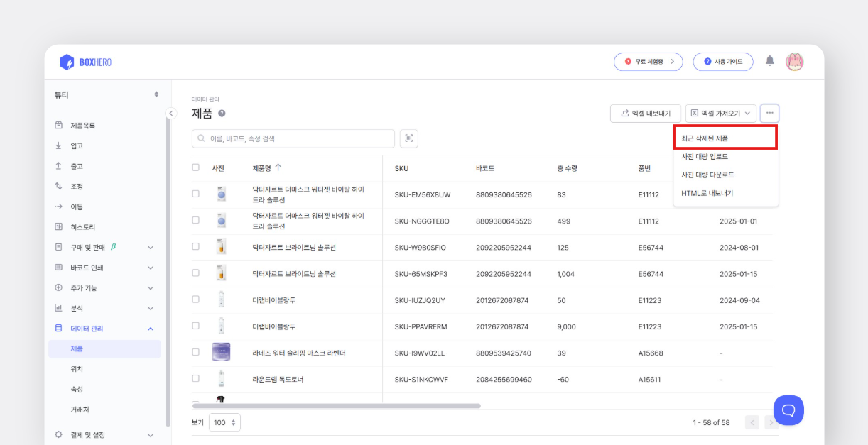Expand the 분석 menu chevron

tap(151, 308)
